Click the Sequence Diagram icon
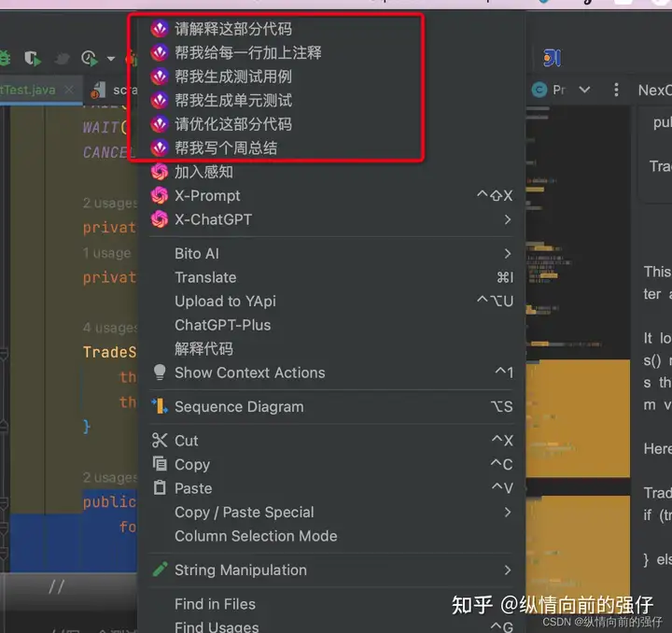This screenshot has height=633, width=672. click(160, 406)
